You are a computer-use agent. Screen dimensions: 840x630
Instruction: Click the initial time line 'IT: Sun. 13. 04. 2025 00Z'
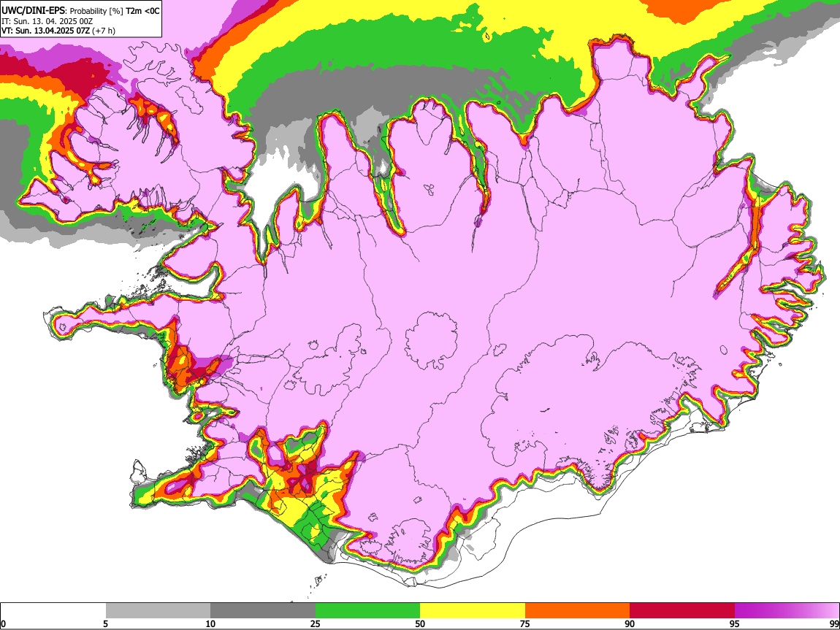click(47, 21)
